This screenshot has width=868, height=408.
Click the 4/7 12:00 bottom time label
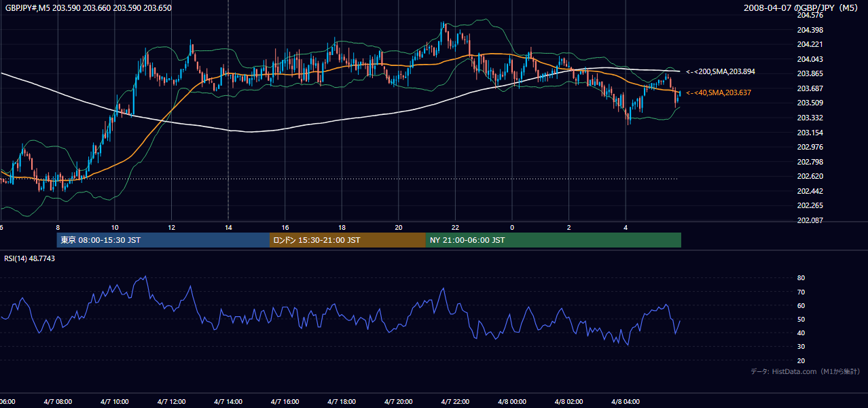coord(173,402)
